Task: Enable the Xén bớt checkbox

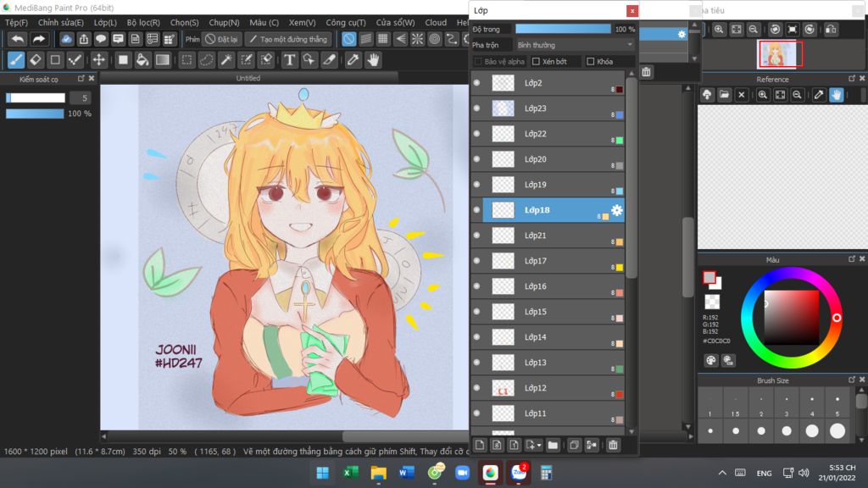Action: pyautogui.click(x=536, y=61)
